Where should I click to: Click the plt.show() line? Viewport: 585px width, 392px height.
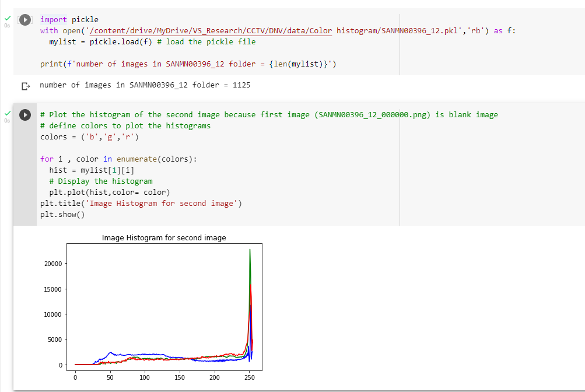[x=62, y=215]
